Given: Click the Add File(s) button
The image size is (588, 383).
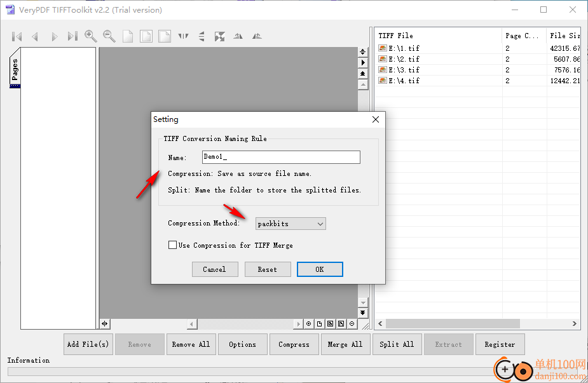Looking at the screenshot, I should (88, 344).
